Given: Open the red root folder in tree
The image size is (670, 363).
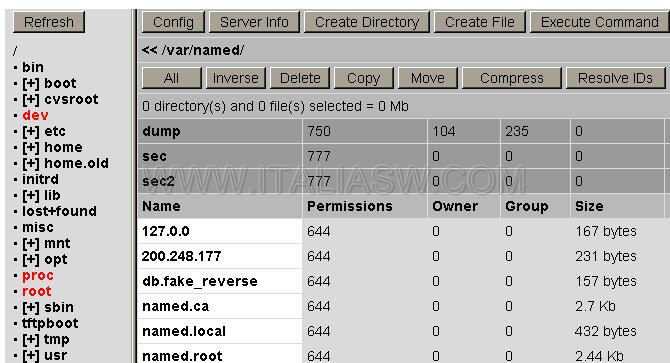Looking at the screenshot, I should point(37,292).
